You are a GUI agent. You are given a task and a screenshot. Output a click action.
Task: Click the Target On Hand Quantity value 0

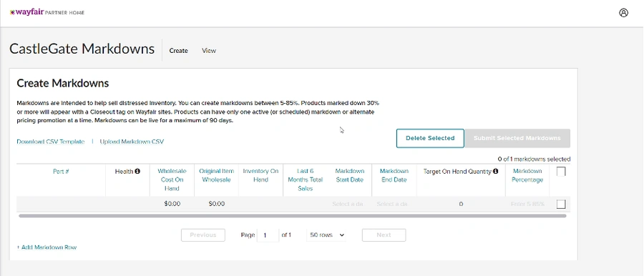point(461,204)
